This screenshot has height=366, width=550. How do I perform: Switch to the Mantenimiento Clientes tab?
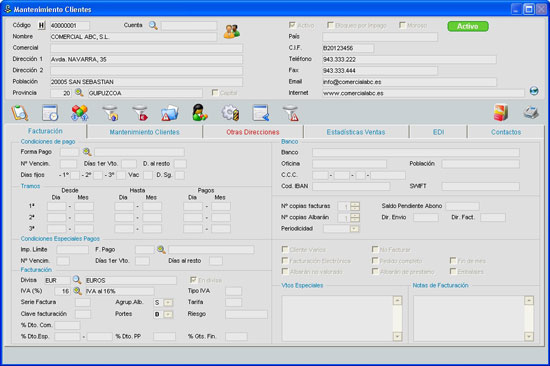click(x=145, y=132)
